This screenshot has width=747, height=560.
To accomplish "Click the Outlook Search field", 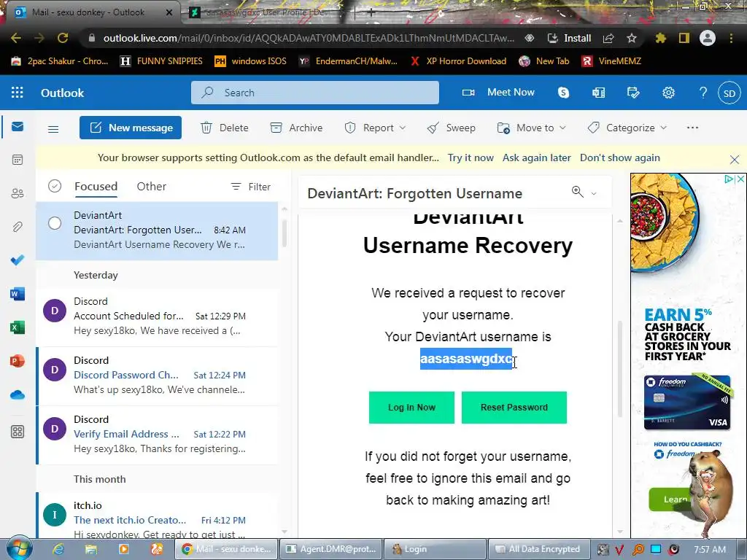I will click(x=315, y=93).
